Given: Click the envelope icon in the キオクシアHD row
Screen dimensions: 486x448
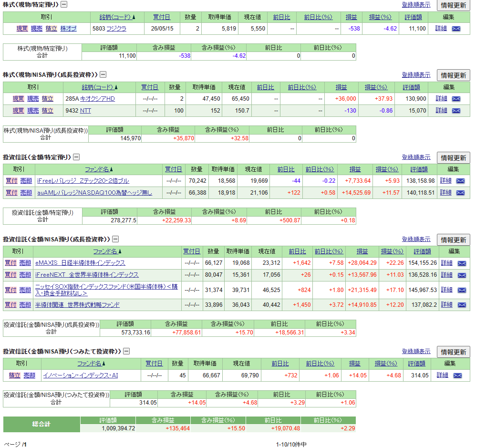Looking at the screenshot, I should [456, 99].
